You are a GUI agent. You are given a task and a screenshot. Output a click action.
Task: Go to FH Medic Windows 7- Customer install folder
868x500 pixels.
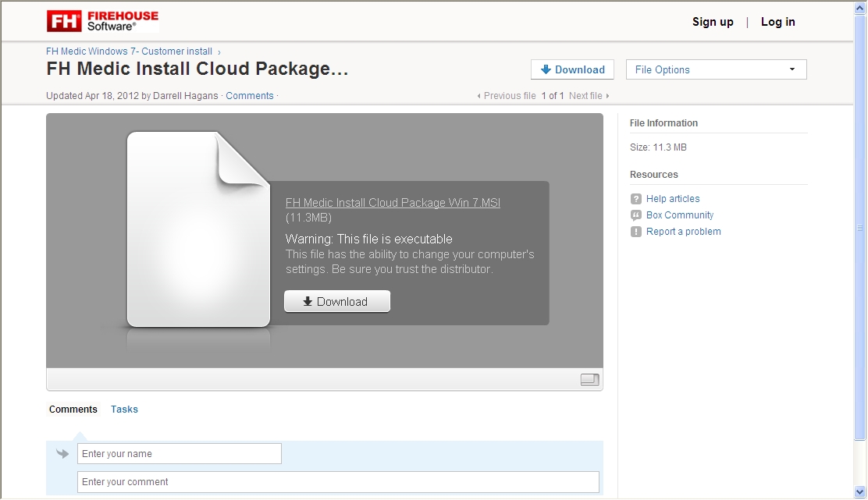click(129, 51)
